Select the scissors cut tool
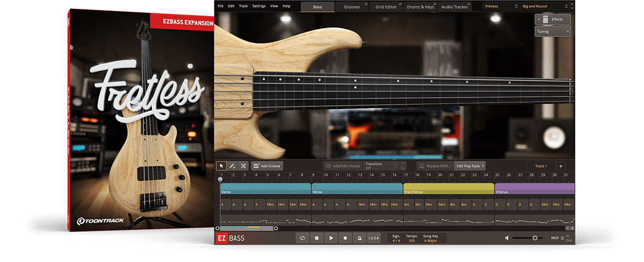644x262 pixels. (243, 166)
